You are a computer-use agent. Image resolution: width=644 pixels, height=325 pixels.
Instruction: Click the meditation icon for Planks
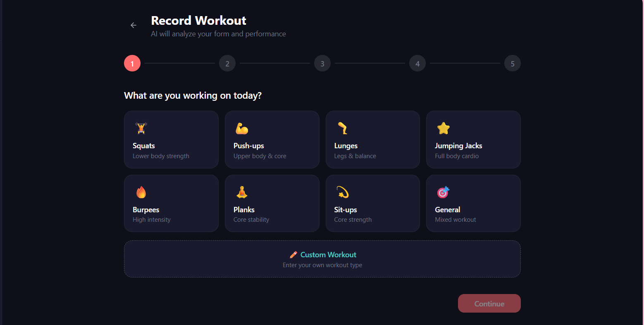(242, 192)
